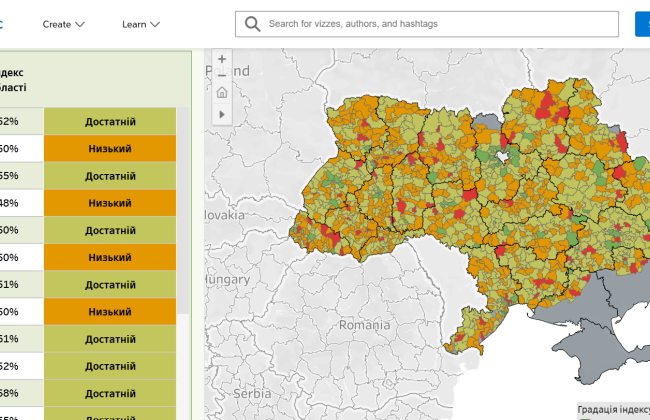
Task: Click the Tableau logo at top left
Action: point(4,24)
